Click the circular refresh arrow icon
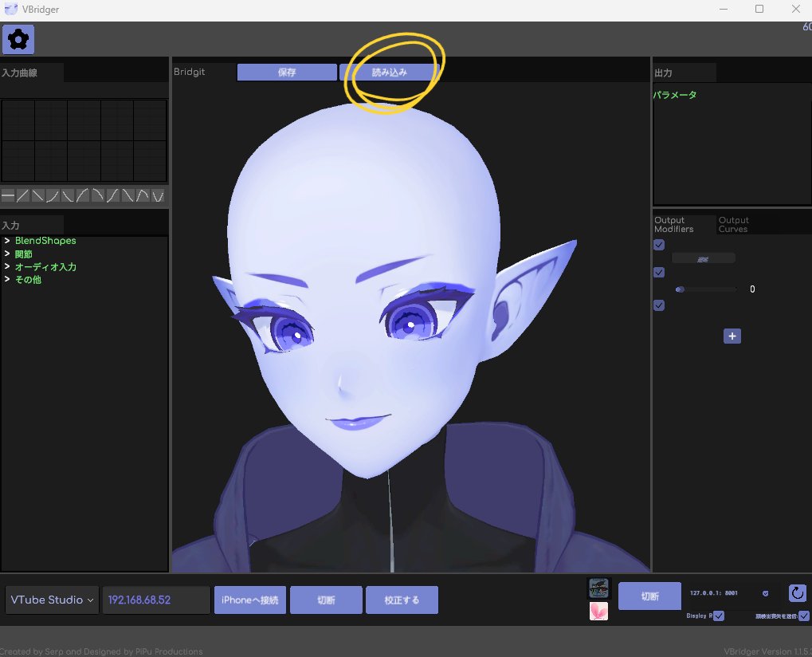 tap(798, 592)
